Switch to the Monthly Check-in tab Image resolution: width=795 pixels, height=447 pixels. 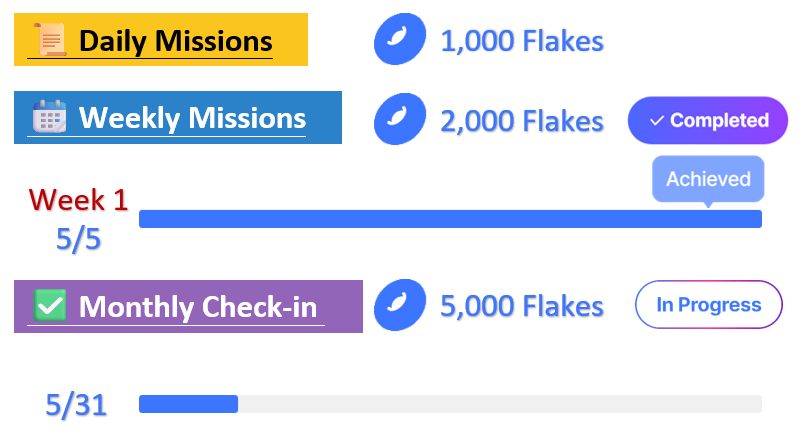(202, 306)
